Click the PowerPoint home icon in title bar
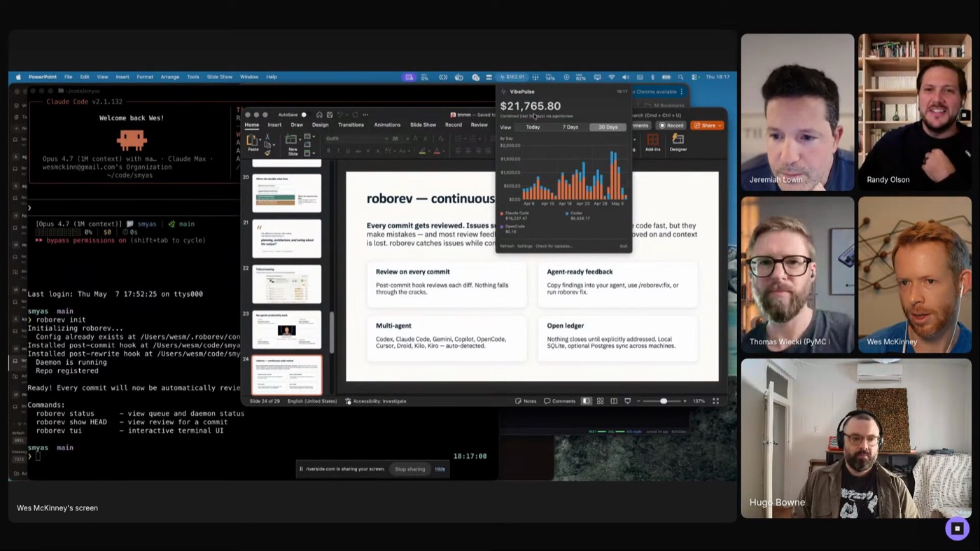The width and height of the screenshot is (980, 551). 319,115
